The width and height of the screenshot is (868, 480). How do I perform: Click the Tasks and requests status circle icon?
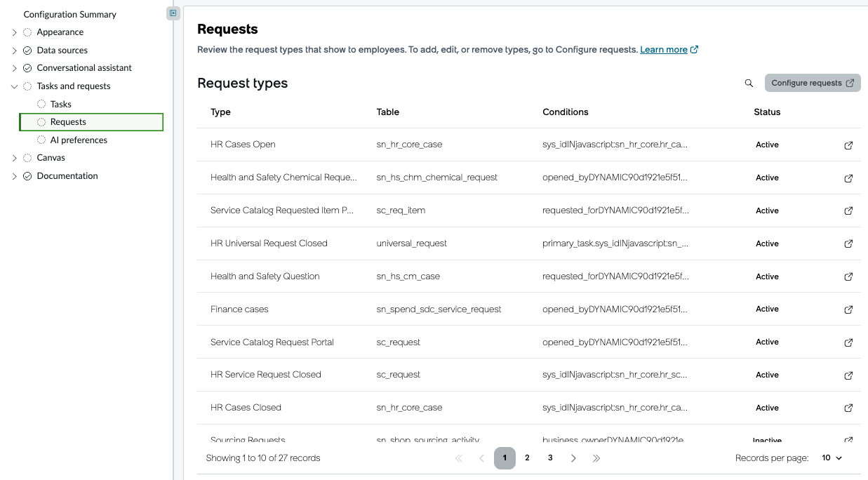27,86
